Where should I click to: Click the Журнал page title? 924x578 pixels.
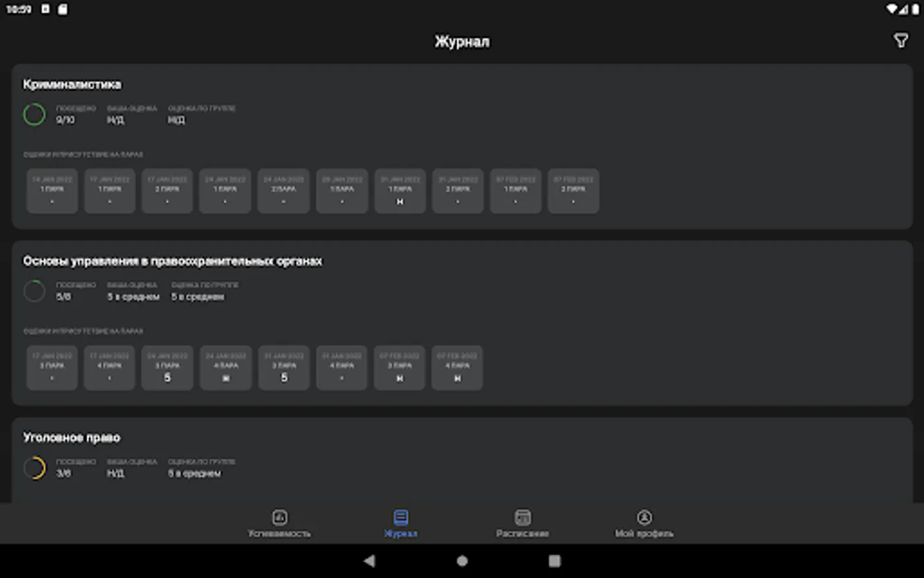[x=462, y=42]
